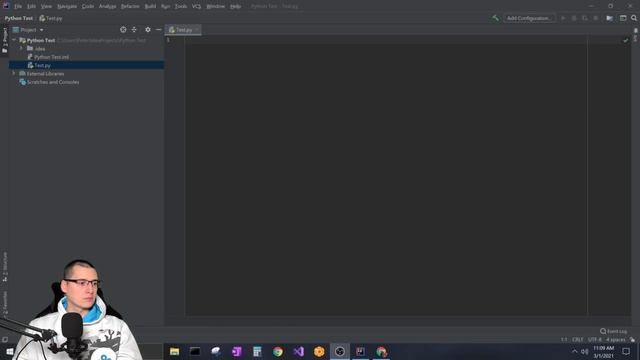Open Project panel gear options
The image size is (640, 360).
pos(148,30)
